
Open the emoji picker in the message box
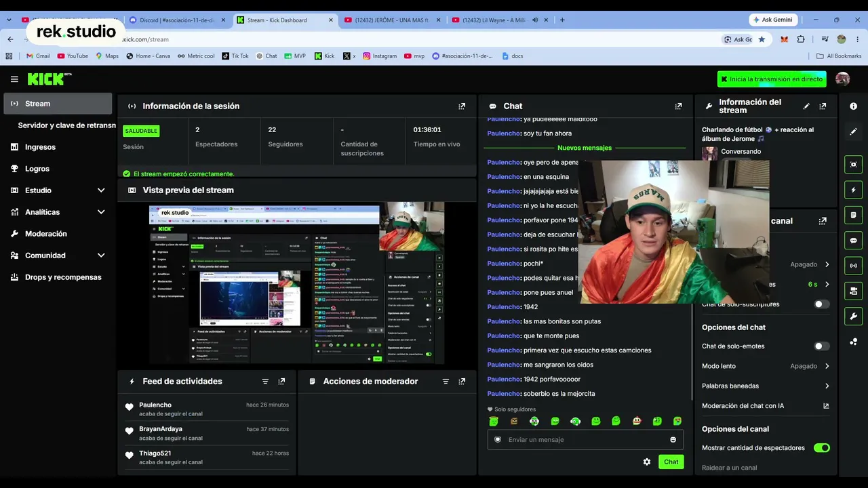coord(673,440)
